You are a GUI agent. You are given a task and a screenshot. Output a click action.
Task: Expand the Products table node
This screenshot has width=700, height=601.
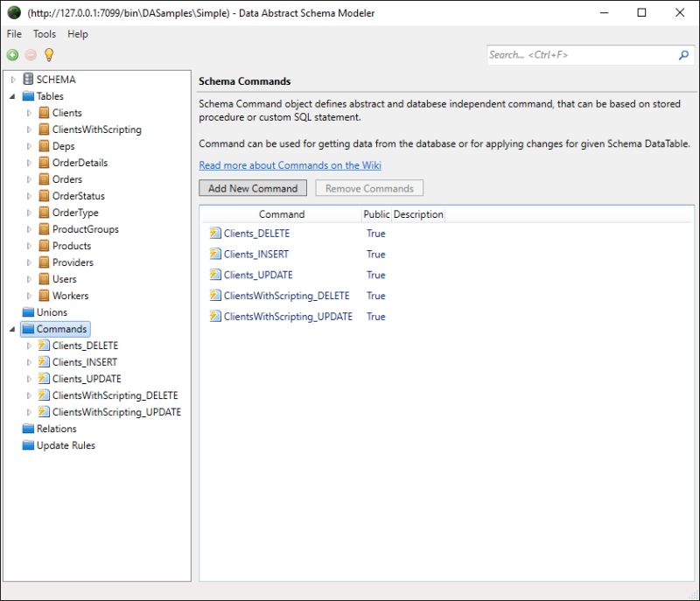coord(29,246)
